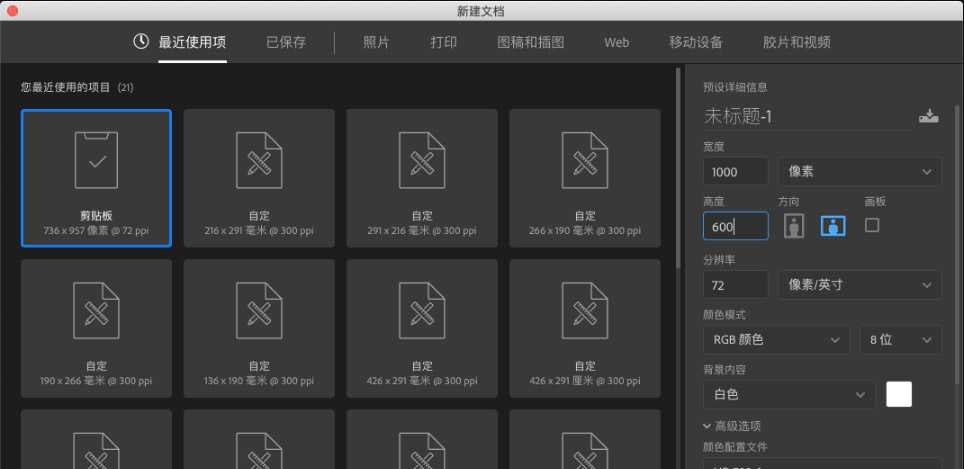Screen dimensions: 964x469
Task: Switch to the 移动设备 tab
Action: tap(696, 42)
